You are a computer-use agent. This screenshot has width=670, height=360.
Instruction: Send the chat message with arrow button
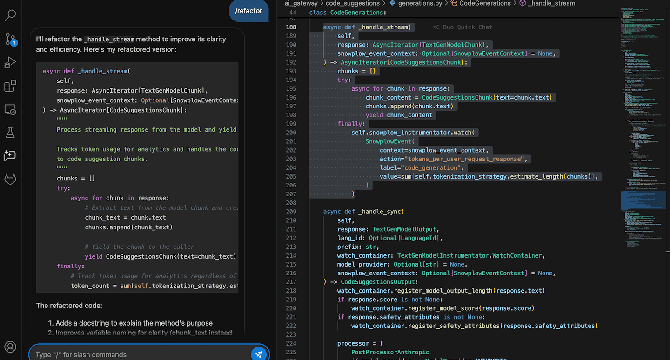259,354
